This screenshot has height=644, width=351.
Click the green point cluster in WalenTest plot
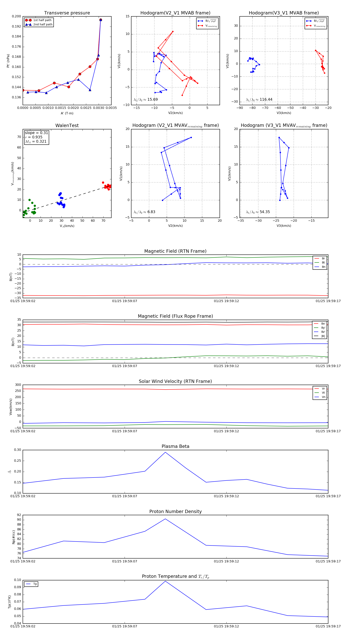coord(29,209)
